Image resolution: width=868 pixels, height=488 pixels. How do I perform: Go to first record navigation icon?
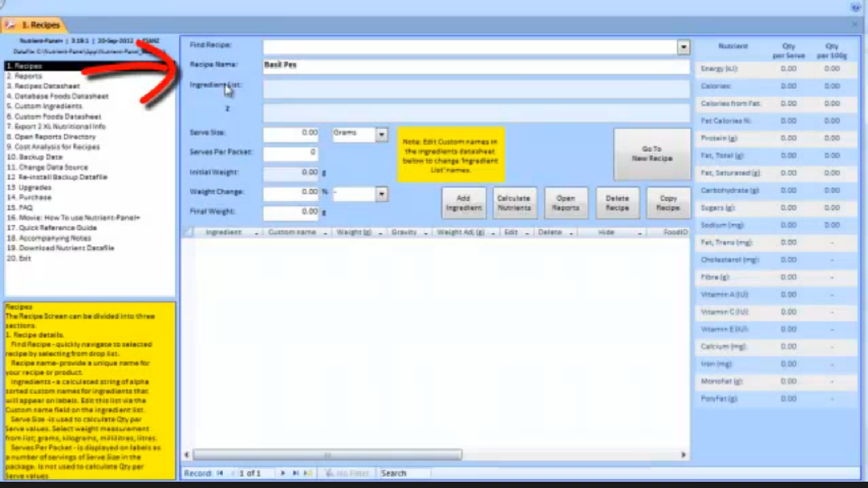tap(220, 473)
